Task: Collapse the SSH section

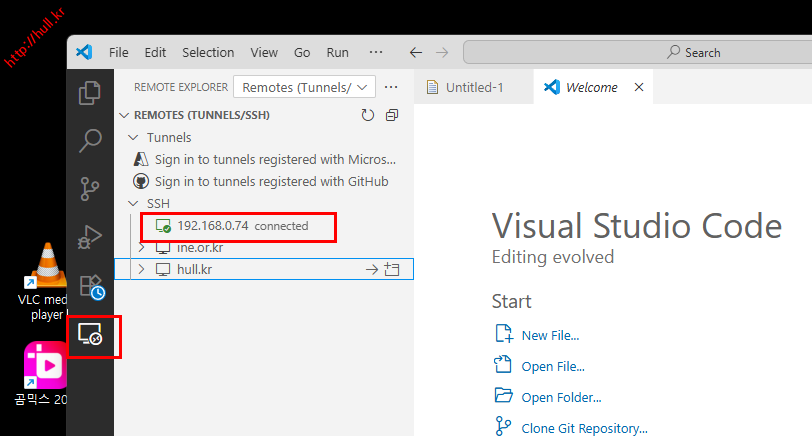Action: click(x=133, y=203)
